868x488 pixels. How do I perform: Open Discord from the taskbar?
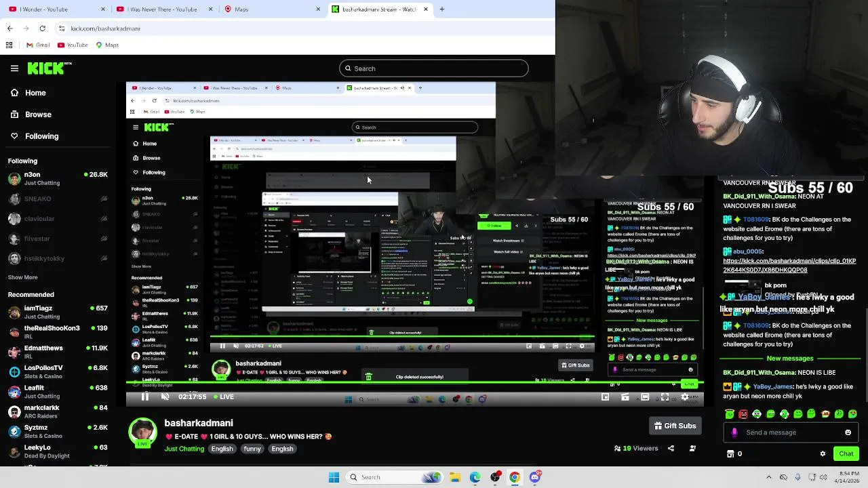click(535, 477)
